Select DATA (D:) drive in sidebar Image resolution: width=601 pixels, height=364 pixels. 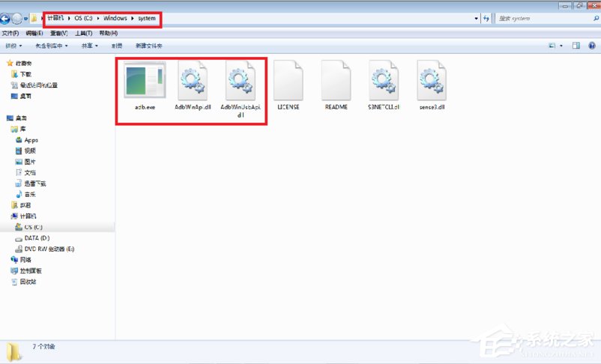pos(36,237)
